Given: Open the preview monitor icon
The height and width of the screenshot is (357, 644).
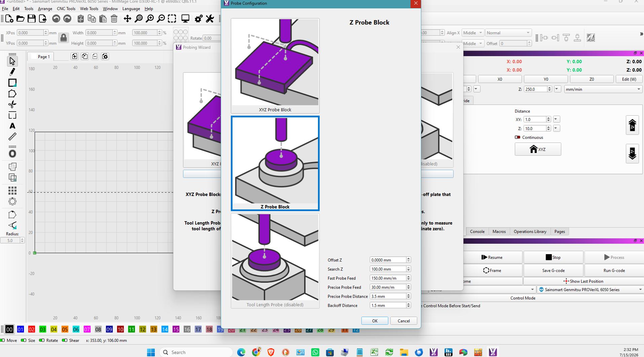Looking at the screenshot, I should tap(185, 19).
